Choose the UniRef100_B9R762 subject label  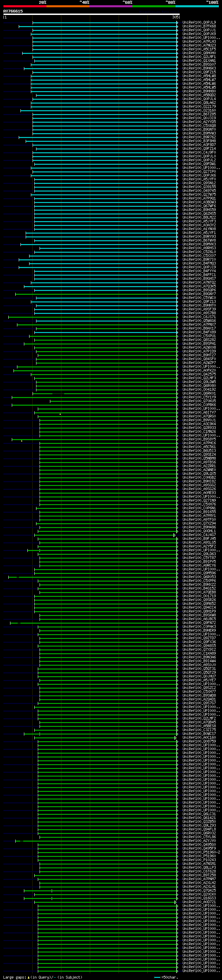[199, 137]
